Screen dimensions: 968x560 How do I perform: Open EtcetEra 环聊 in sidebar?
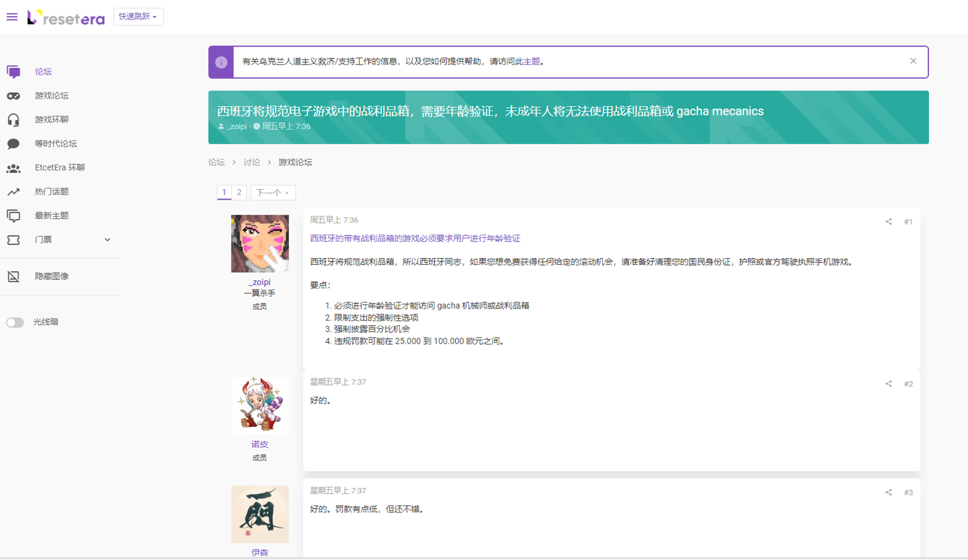(60, 168)
